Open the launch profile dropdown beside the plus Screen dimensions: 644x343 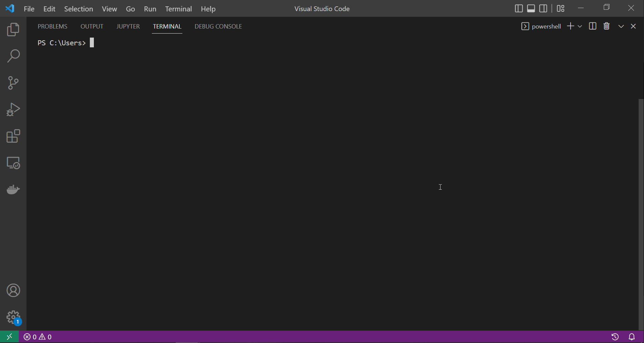tap(580, 26)
